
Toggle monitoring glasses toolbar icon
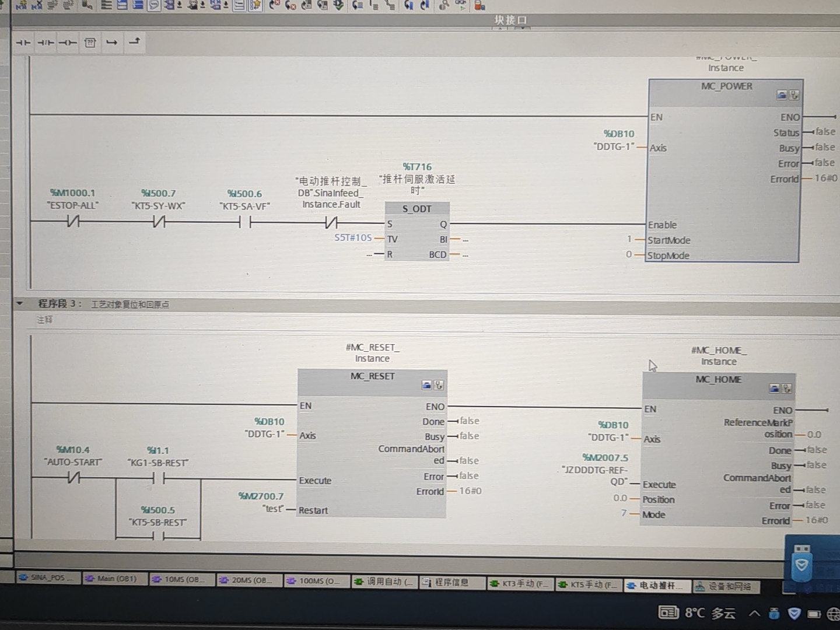461,5
